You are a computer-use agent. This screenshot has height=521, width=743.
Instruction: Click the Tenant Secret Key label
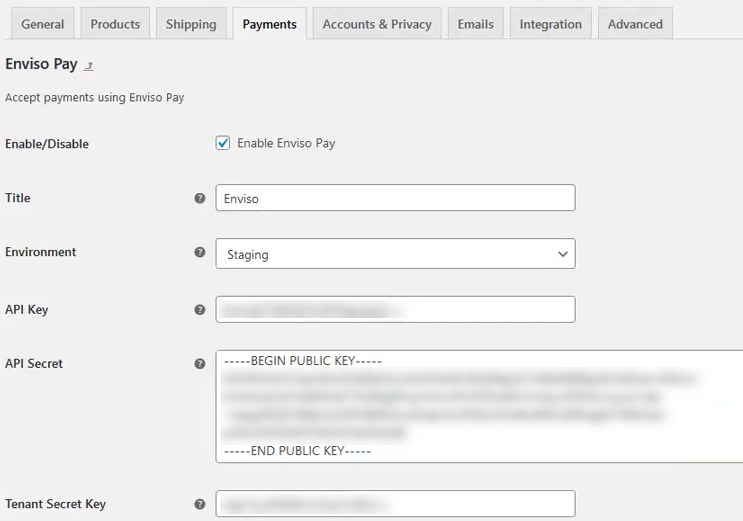(55, 504)
